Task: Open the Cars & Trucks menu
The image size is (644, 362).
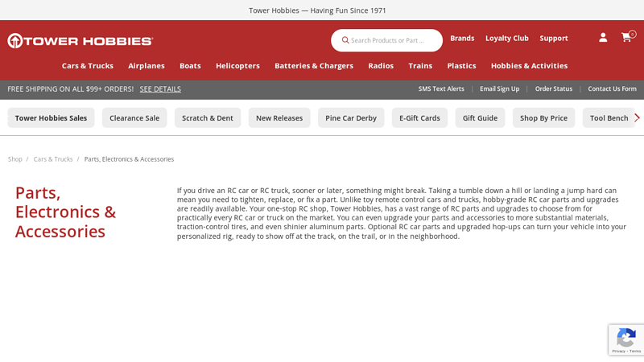Action: [x=87, y=66]
